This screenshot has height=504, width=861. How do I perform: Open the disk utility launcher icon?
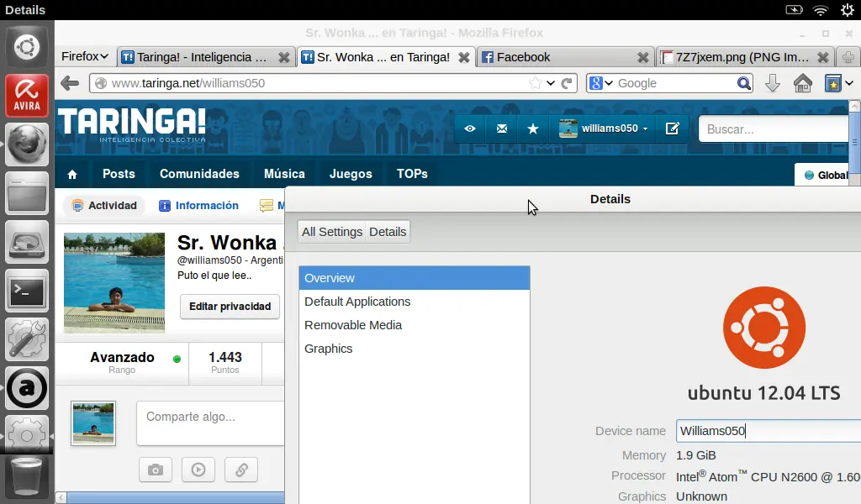pos(26,241)
